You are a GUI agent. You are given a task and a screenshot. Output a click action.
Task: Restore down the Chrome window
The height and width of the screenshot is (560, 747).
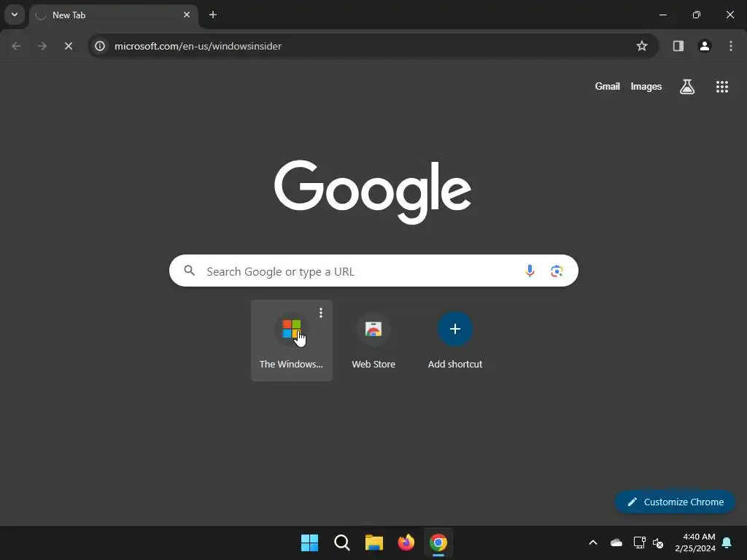[697, 15]
